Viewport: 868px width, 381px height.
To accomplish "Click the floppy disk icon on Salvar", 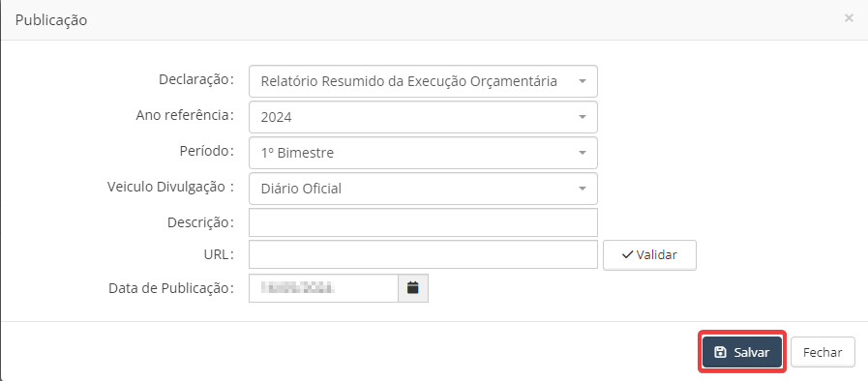I will click(720, 352).
